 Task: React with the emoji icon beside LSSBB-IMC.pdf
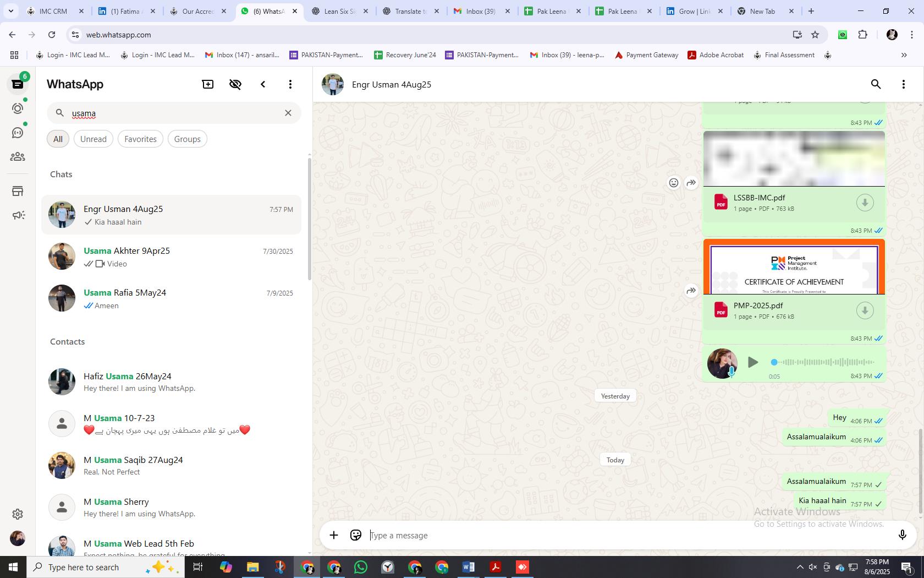(674, 183)
